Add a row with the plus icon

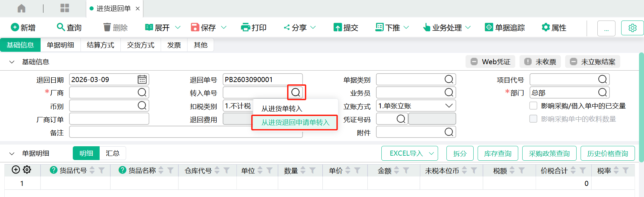pyautogui.click(x=16, y=170)
